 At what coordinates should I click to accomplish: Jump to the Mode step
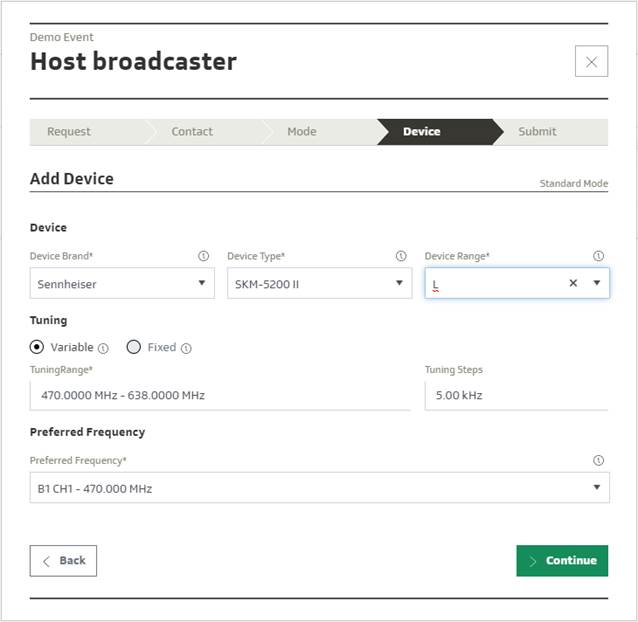click(302, 132)
